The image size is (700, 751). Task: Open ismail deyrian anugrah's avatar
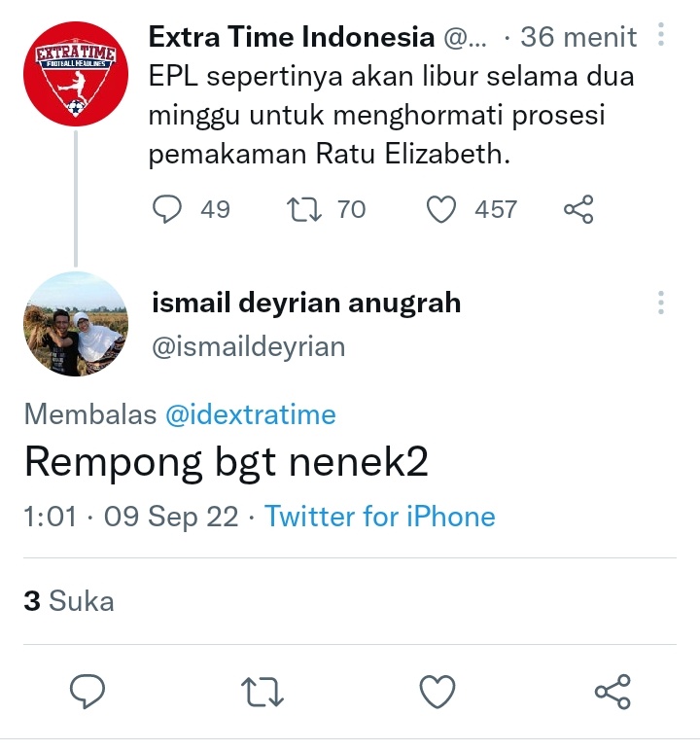pyautogui.click(x=76, y=324)
